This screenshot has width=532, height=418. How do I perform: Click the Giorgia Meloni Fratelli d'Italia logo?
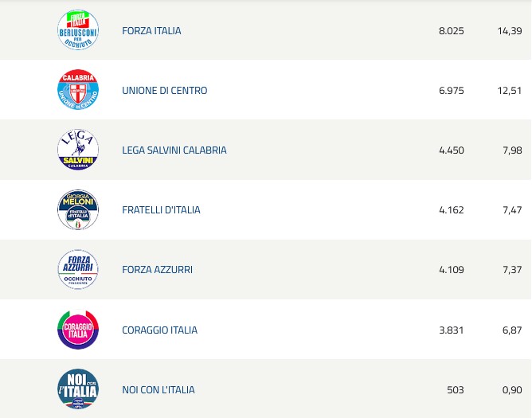pos(78,210)
